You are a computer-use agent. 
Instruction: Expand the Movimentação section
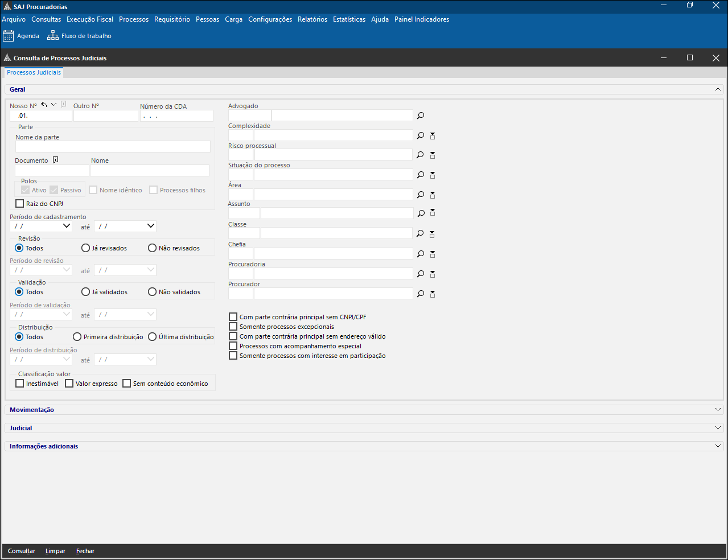718,410
